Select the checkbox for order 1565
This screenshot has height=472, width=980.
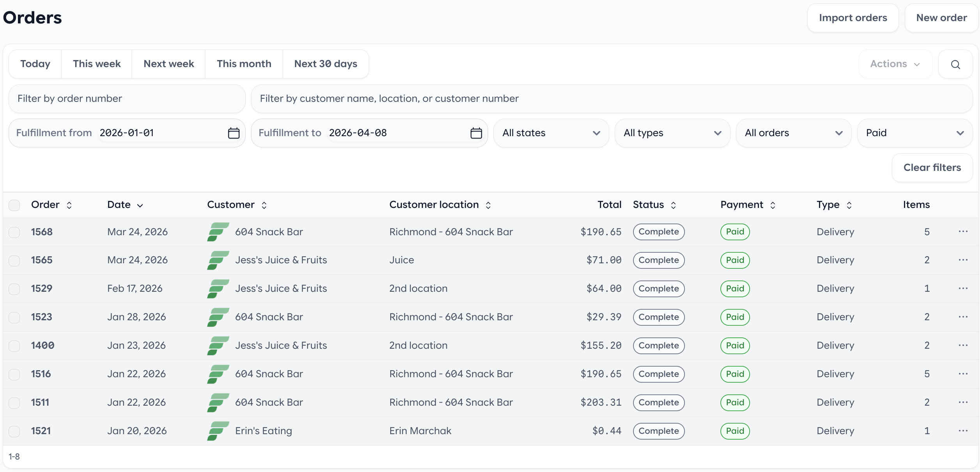click(14, 260)
